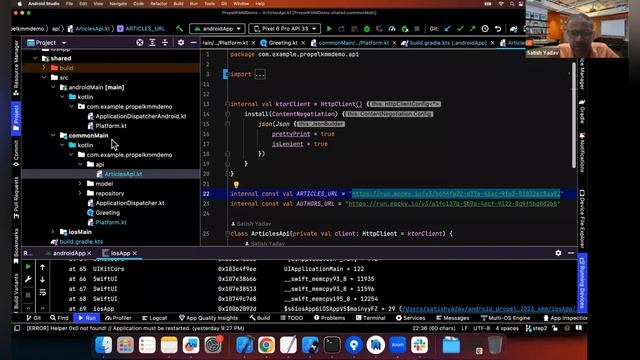The height and width of the screenshot is (360, 640).
Task: Expand all icon in Project panel header
Action: click(x=152, y=42)
